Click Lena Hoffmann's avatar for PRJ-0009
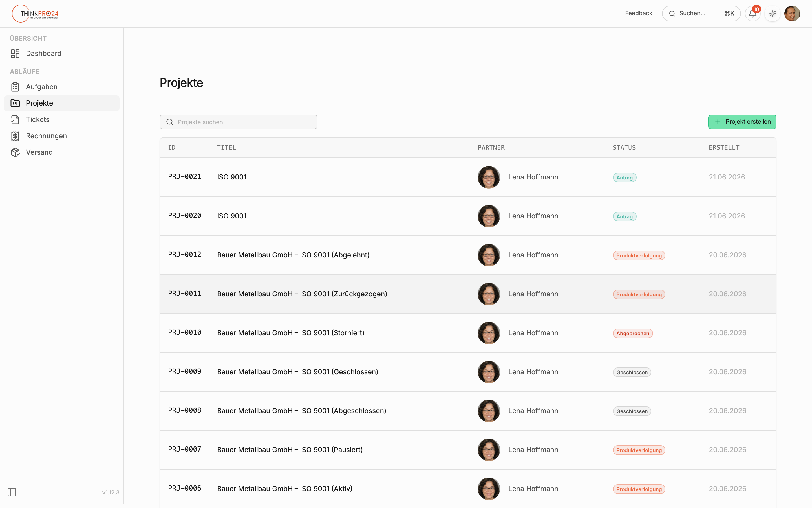The image size is (812, 508). tap(489, 372)
